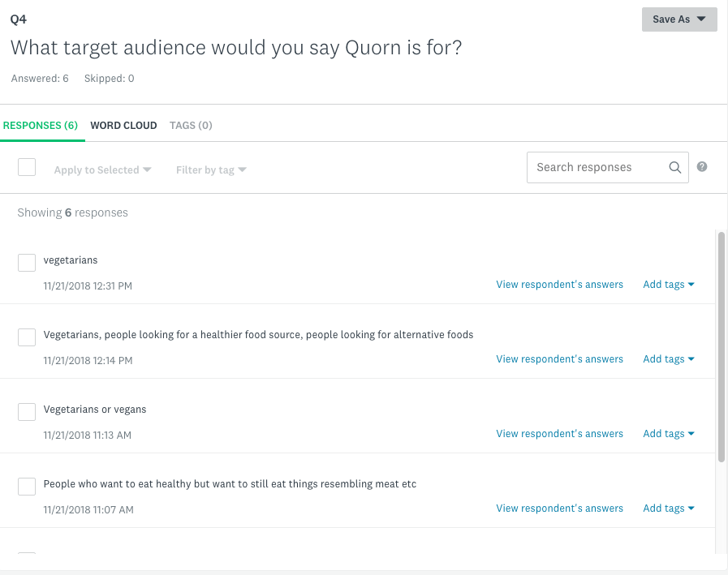This screenshot has width=728, height=575.
Task: Select the 'vegetarians' response checkbox
Action: (x=27, y=262)
